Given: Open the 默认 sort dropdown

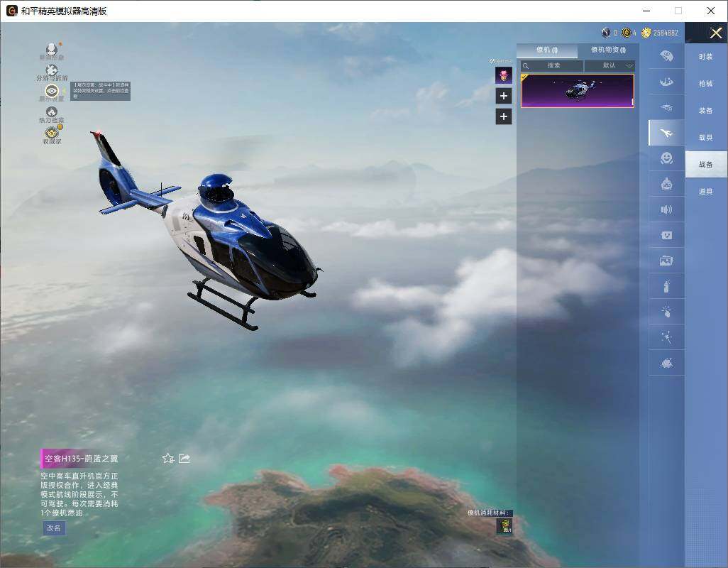Looking at the screenshot, I should [x=609, y=65].
